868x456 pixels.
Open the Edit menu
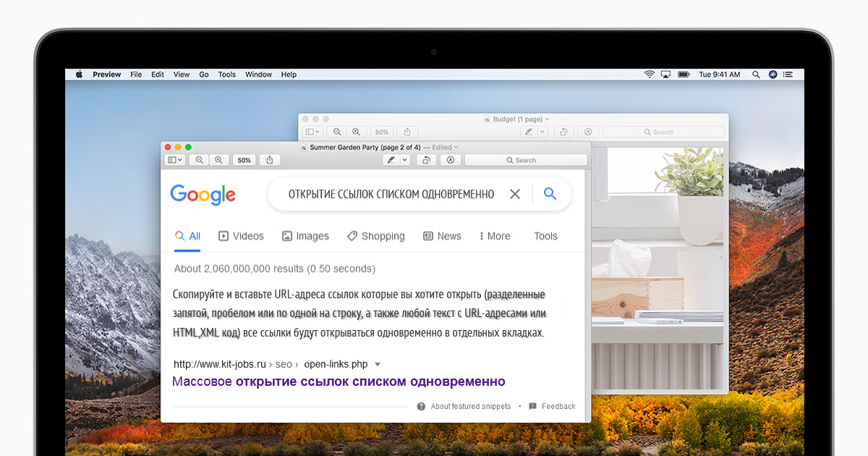pos(158,75)
